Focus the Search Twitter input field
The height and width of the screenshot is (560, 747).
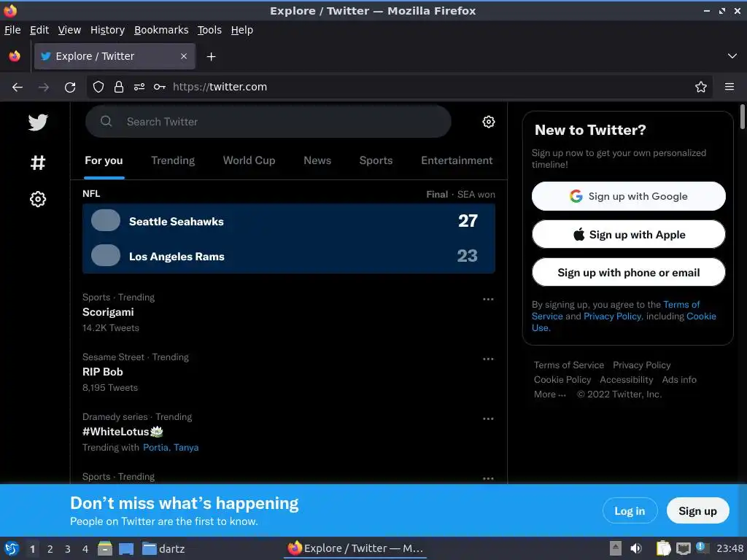coord(268,122)
